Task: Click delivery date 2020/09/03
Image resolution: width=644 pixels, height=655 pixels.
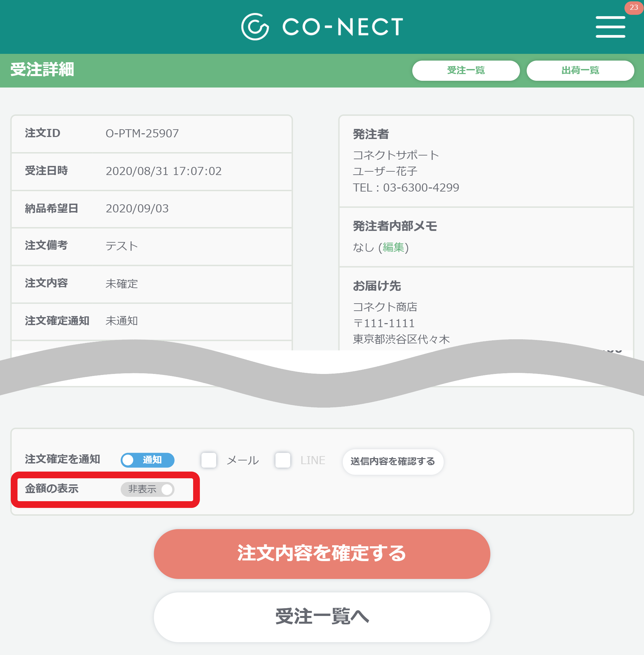Action: [137, 208]
